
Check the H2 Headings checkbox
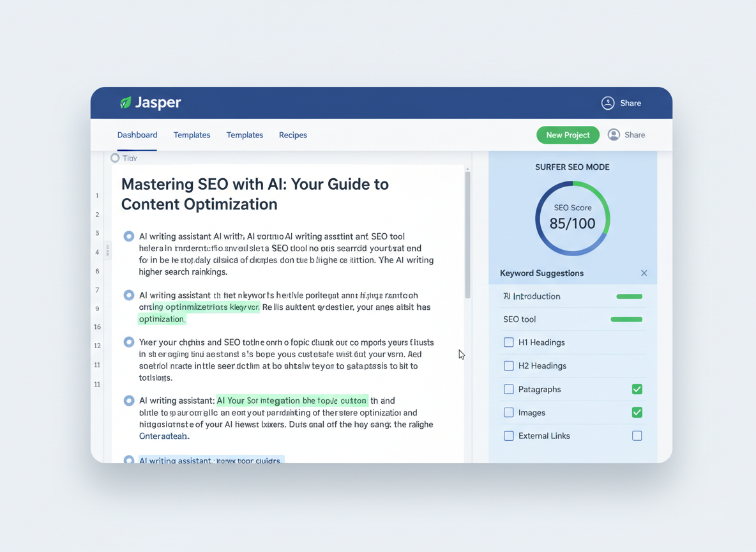coord(508,365)
